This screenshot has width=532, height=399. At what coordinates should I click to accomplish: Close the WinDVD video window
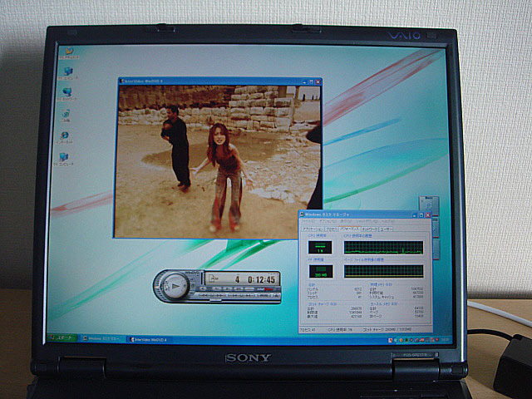pos(317,81)
